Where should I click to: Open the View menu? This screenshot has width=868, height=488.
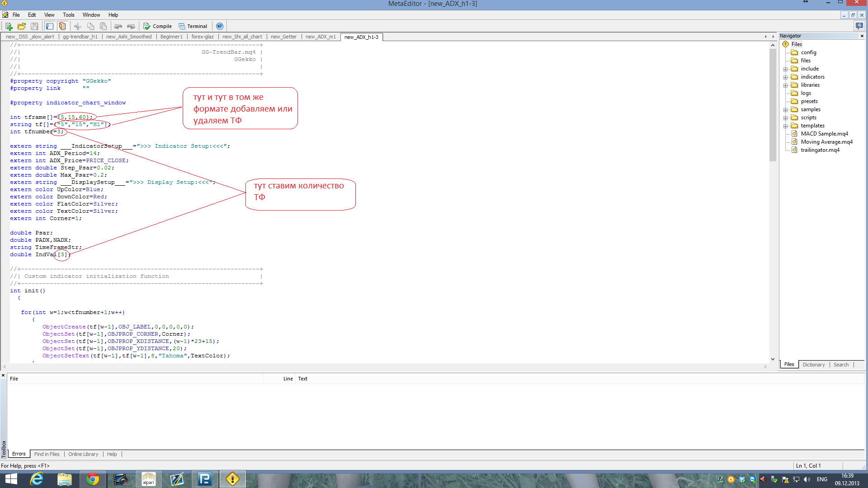tap(49, 15)
